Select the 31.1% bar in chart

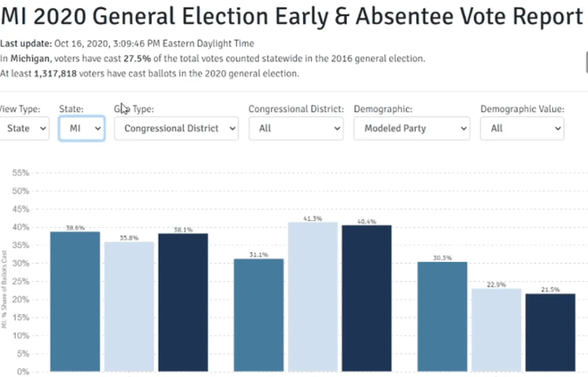coord(259,314)
